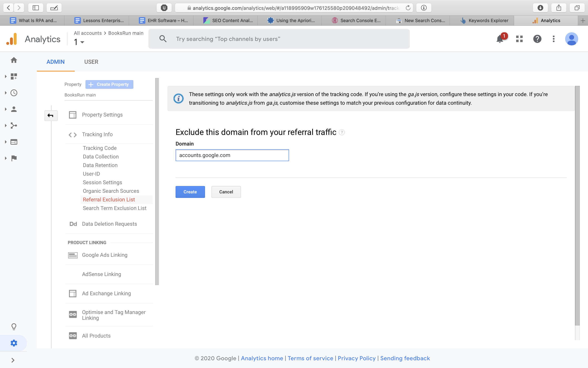Open the Help question mark icon
588x368 pixels.
click(537, 39)
